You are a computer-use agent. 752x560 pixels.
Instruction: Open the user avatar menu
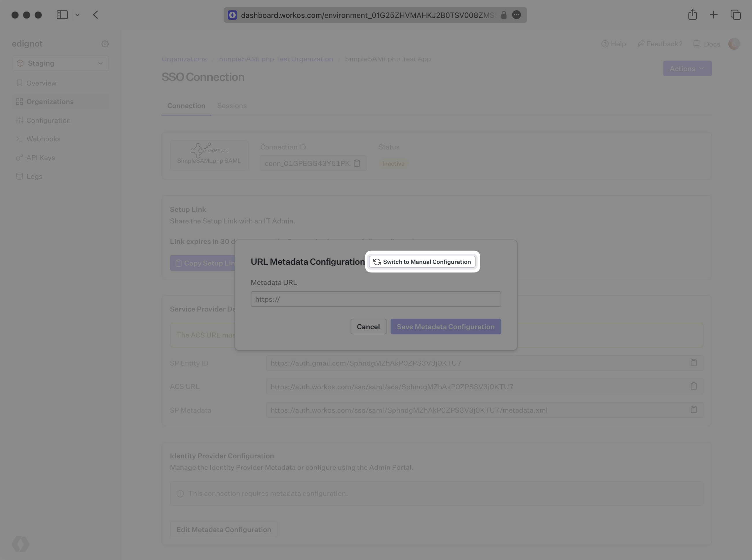click(734, 44)
